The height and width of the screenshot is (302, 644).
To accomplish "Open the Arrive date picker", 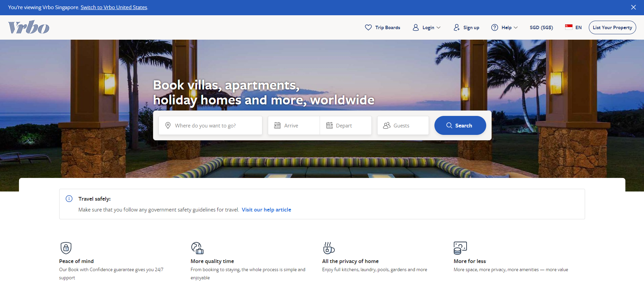I will [x=294, y=125].
